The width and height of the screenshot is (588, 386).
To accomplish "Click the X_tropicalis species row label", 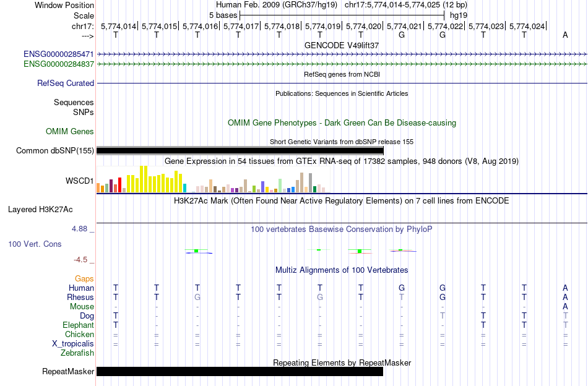I will [x=73, y=344].
